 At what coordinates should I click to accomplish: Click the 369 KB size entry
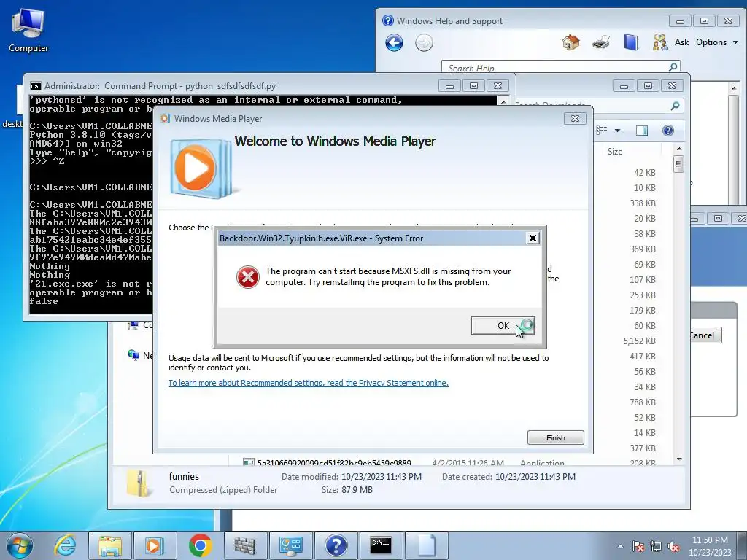[x=643, y=249]
